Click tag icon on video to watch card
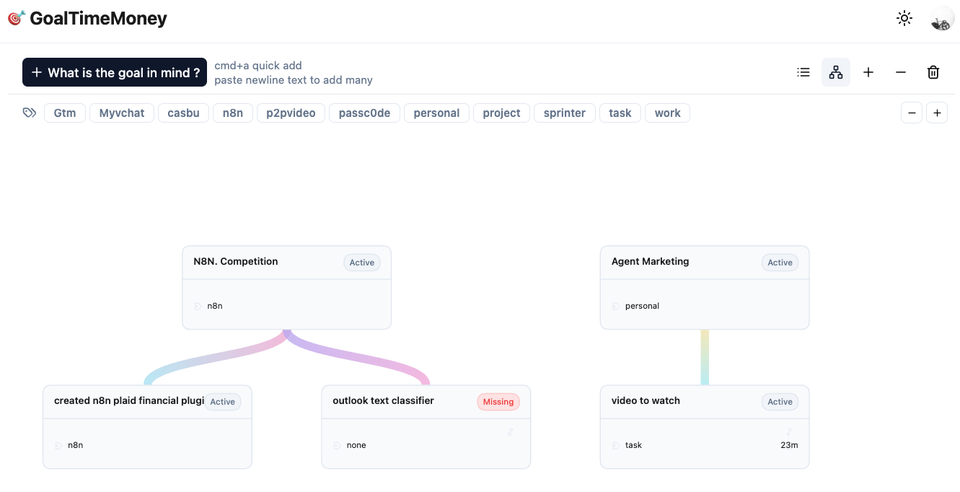The width and height of the screenshot is (960, 492). 616,445
